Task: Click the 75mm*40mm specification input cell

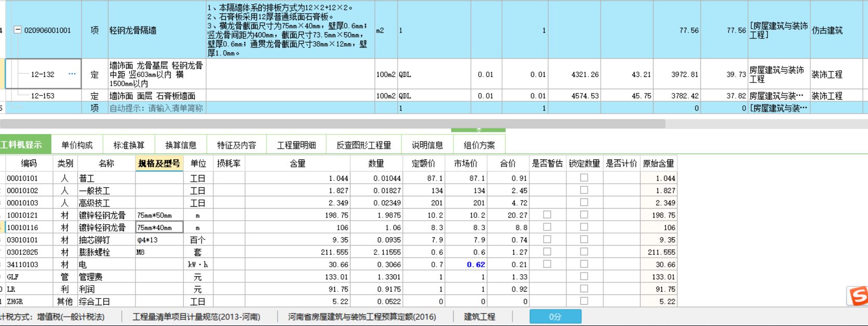Action: click(159, 227)
